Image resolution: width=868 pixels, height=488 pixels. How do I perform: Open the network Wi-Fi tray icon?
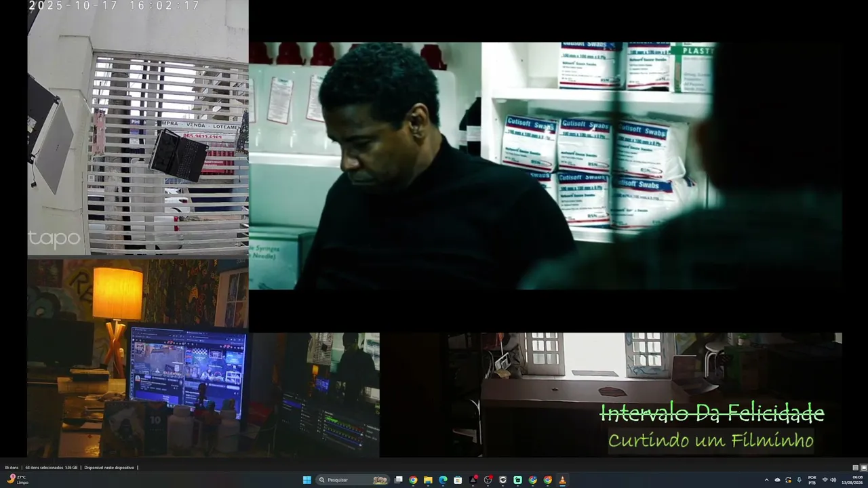(825, 480)
